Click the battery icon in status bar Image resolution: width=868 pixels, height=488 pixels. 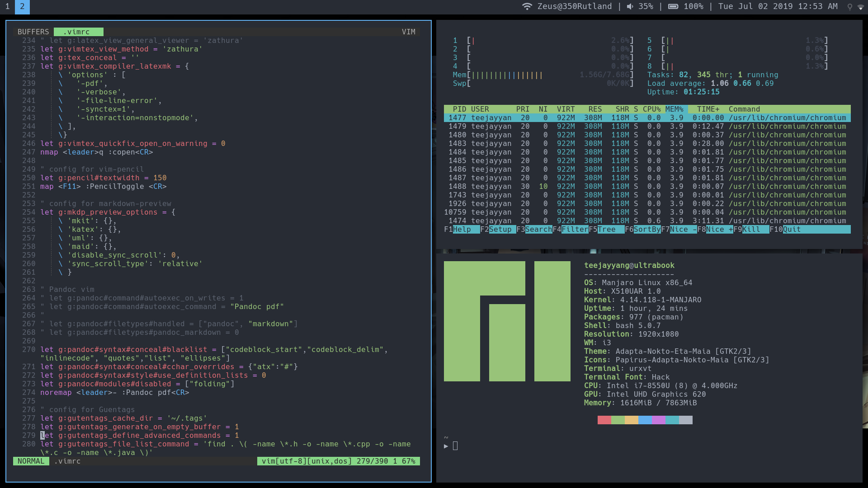click(673, 6)
